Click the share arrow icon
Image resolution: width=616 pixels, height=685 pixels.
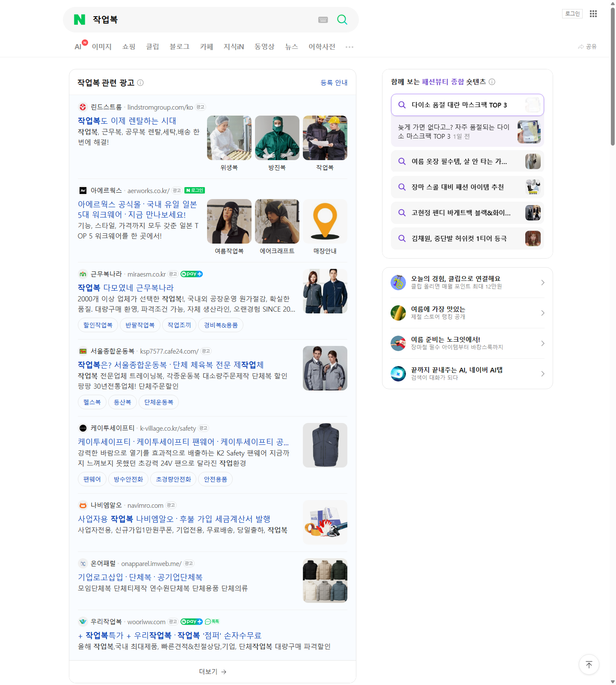coord(581,47)
